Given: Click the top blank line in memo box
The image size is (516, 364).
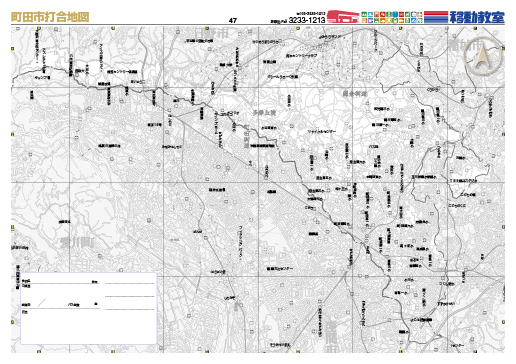Looking at the screenshot, I should (130, 284).
